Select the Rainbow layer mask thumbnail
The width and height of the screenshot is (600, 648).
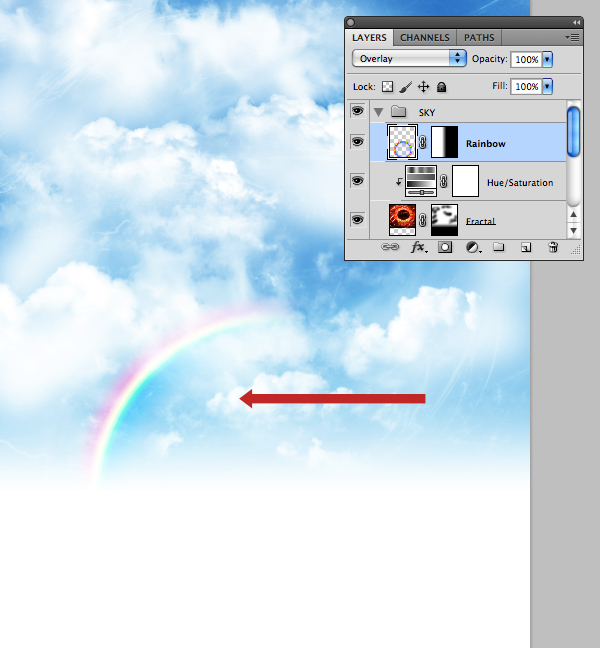pos(445,142)
